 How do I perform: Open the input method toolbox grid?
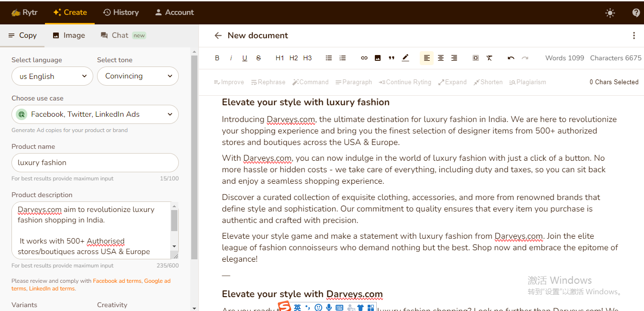tap(371, 307)
